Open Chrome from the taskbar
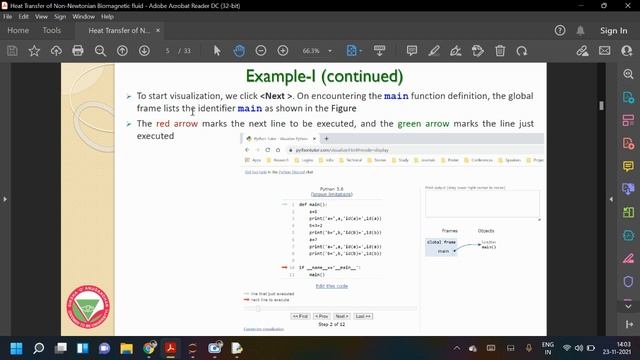 click(x=149, y=348)
